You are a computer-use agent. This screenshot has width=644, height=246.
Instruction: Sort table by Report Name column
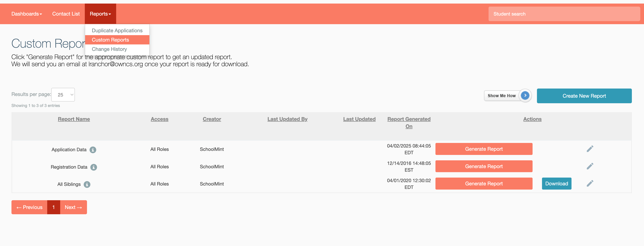(74, 119)
